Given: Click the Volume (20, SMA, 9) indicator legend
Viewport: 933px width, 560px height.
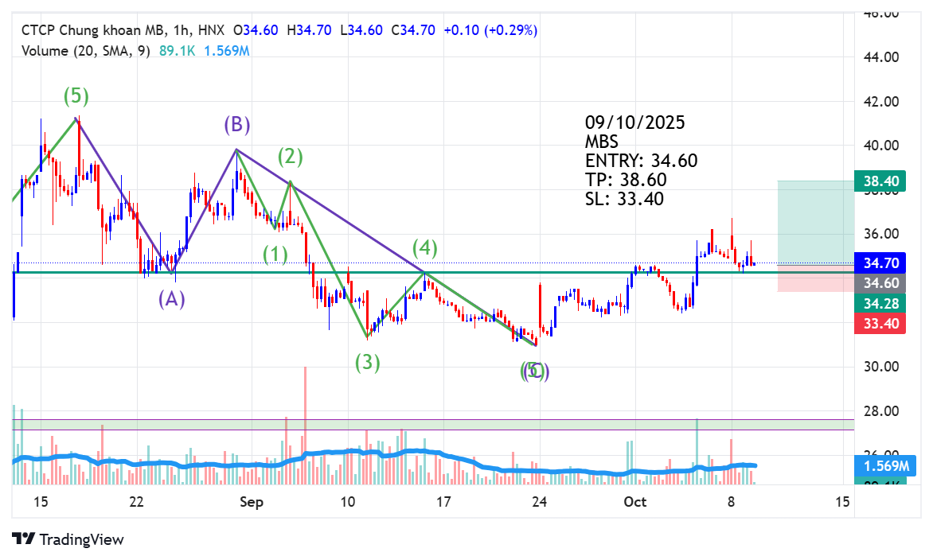Looking at the screenshot, I should point(86,51).
